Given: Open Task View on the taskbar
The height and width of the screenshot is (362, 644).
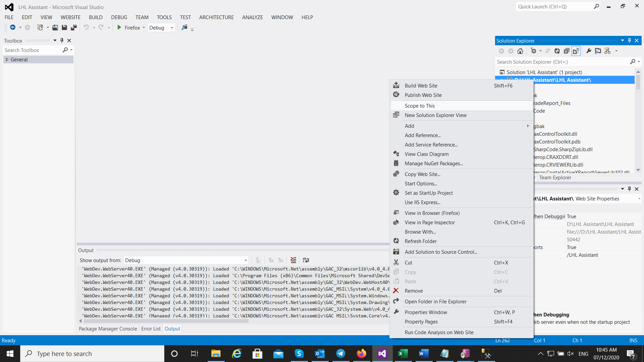Looking at the screenshot, I should click(x=195, y=354).
